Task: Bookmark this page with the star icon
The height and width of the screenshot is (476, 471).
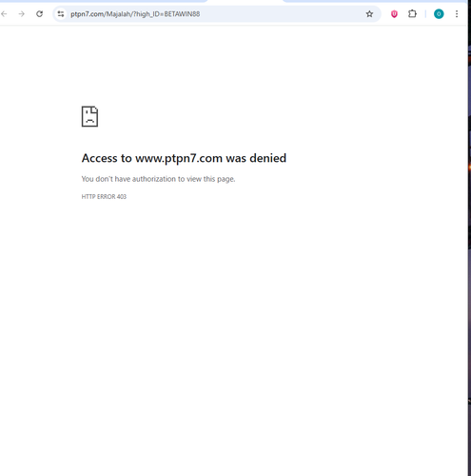Action: tap(369, 14)
